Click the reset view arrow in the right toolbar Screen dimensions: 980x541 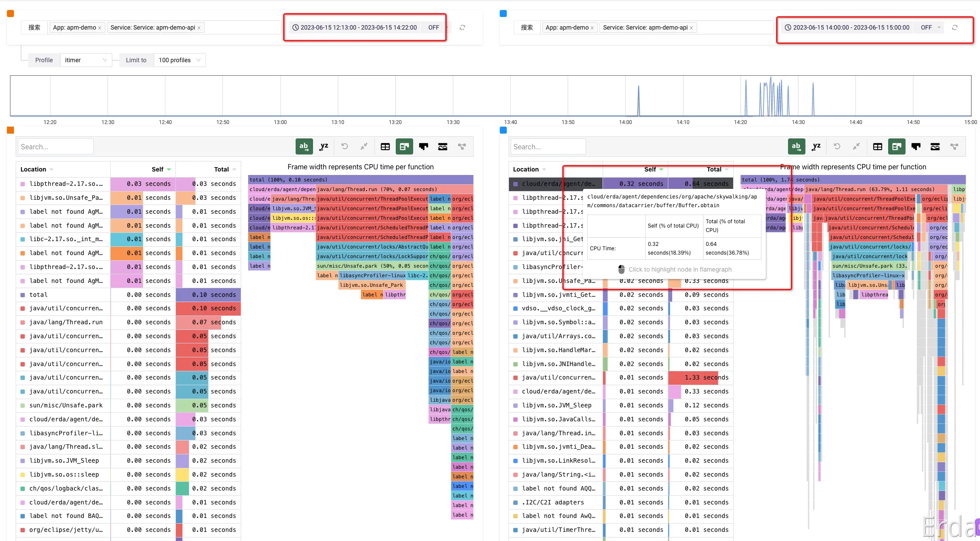[837, 147]
